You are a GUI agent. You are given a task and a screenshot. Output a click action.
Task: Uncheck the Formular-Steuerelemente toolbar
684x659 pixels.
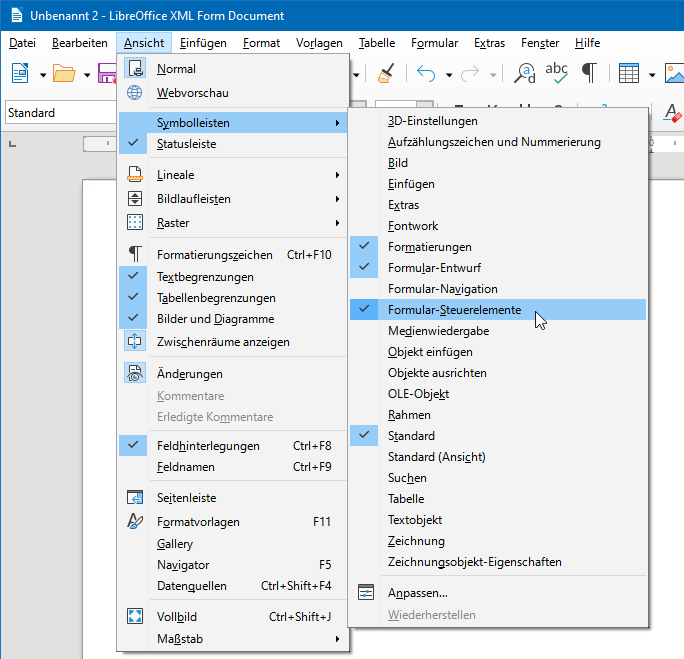coord(454,310)
